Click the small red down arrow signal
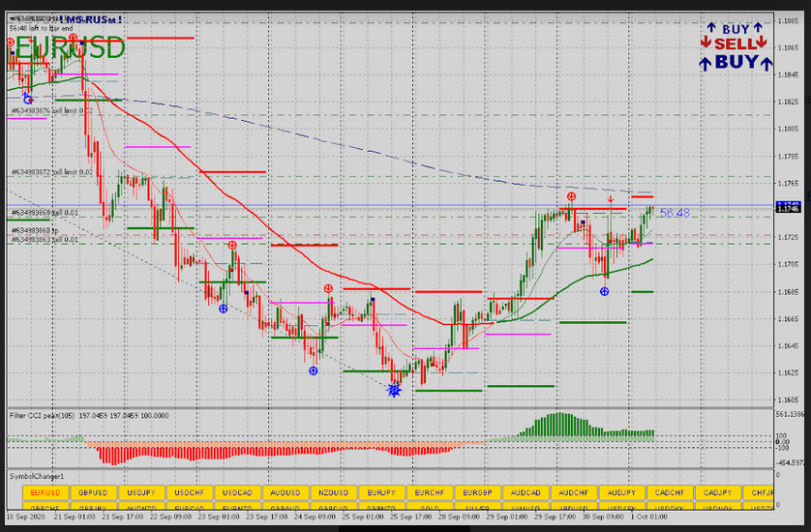 click(611, 199)
